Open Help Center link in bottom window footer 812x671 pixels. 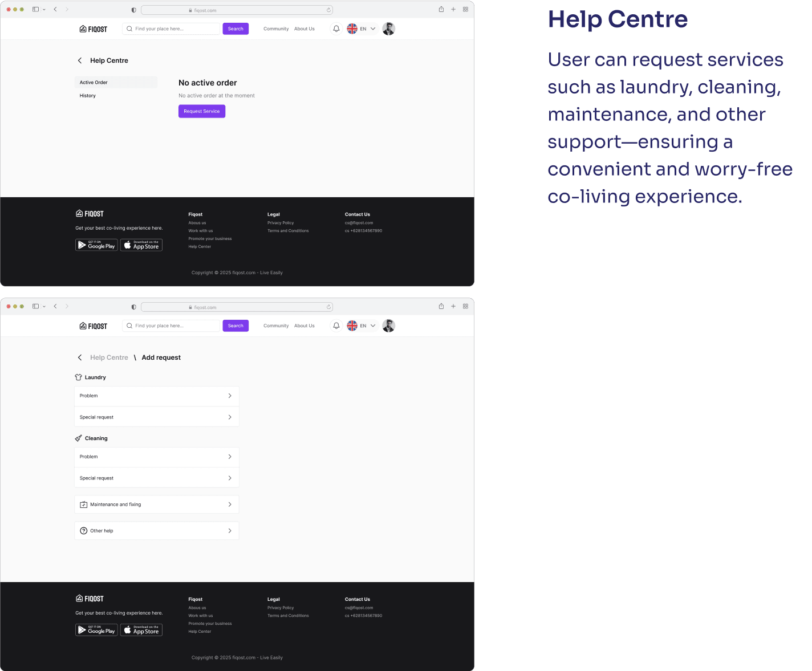tap(200, 632)
